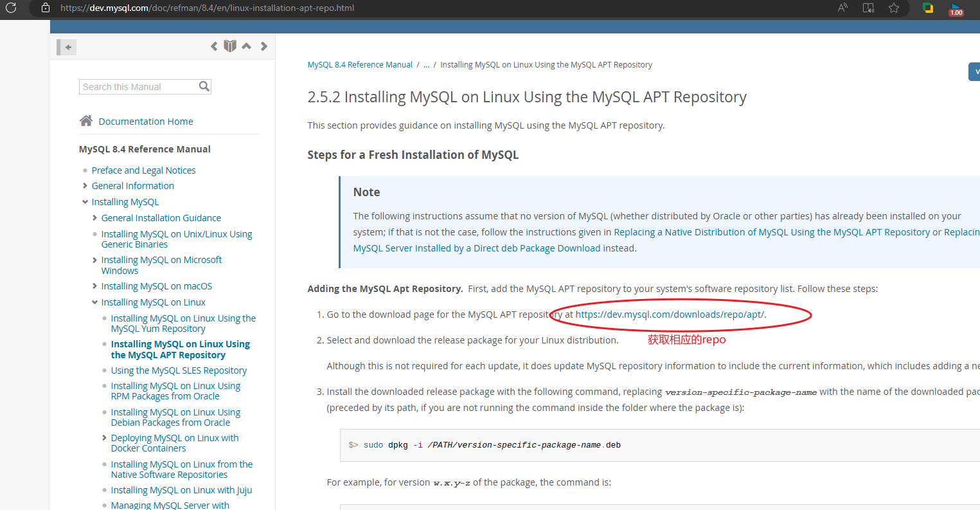
Task: Open Installing MySQL Using the MySQL Yum Repository
Action: [183, 323]
